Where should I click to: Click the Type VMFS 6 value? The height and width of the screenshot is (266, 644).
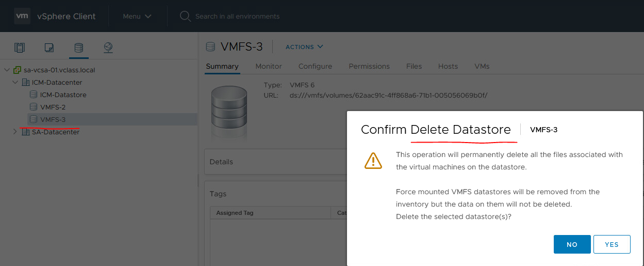(x=303, y=85)
